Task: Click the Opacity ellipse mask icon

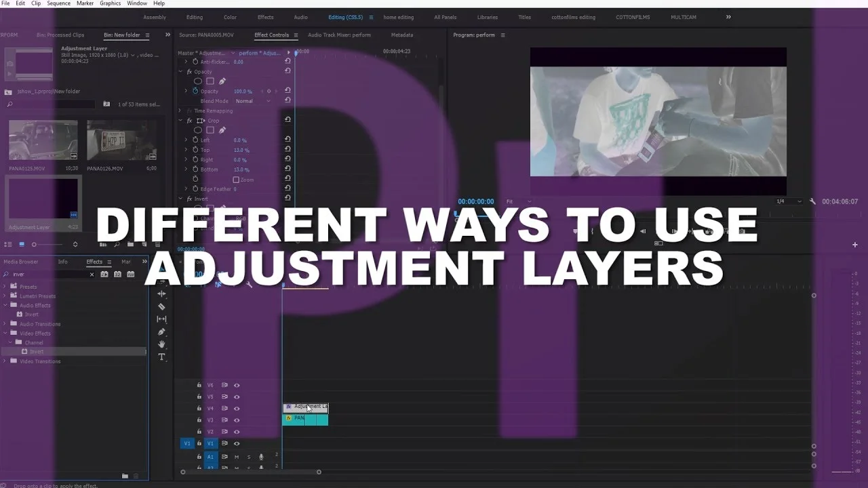Action: [198, 81]
